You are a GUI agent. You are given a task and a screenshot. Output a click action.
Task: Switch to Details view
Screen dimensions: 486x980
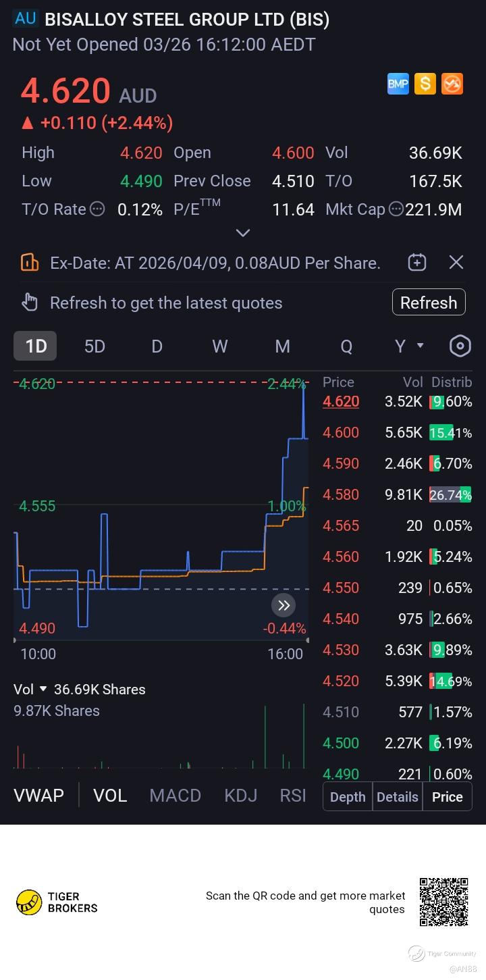398,797
